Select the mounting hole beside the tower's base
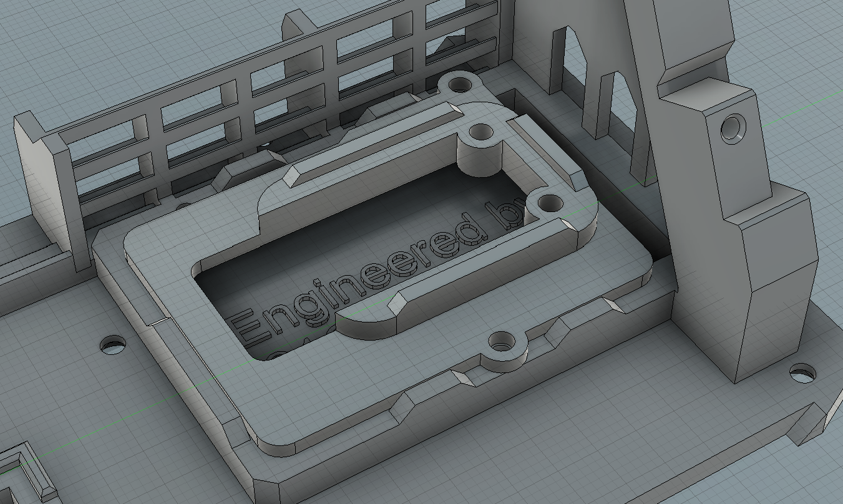 [x=802, y=374]
